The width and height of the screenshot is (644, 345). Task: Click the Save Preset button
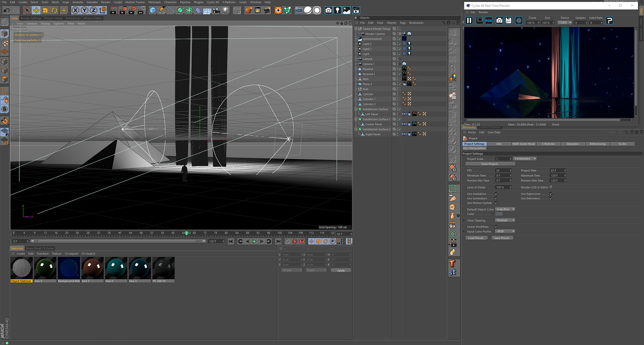(502, 238)
